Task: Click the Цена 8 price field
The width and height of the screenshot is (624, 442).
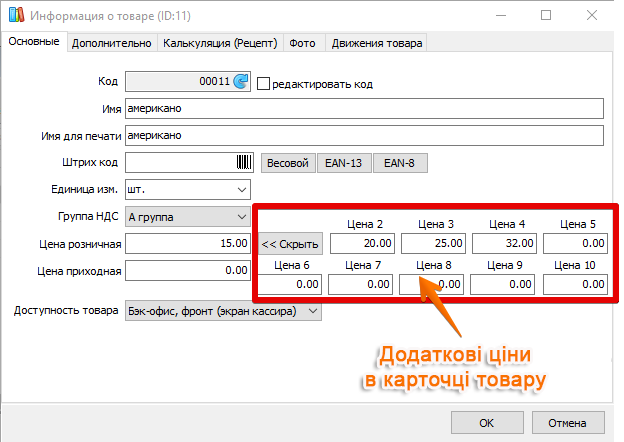Action: tap(431, 284)
